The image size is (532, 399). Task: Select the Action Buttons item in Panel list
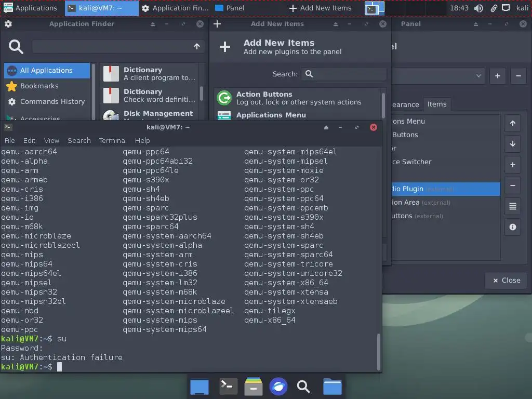pos(445,135)
